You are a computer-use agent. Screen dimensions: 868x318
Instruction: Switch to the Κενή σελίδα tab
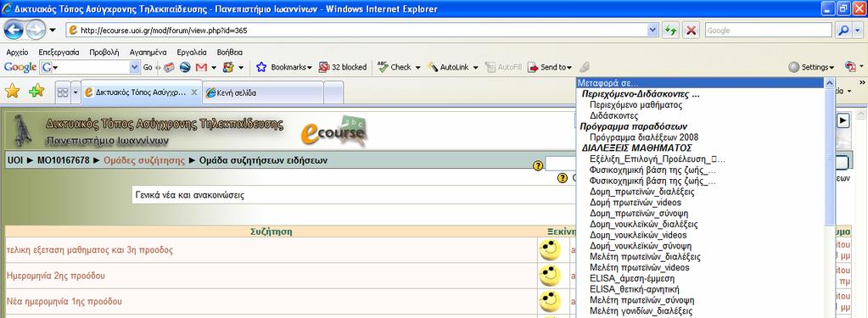point(261,92)
